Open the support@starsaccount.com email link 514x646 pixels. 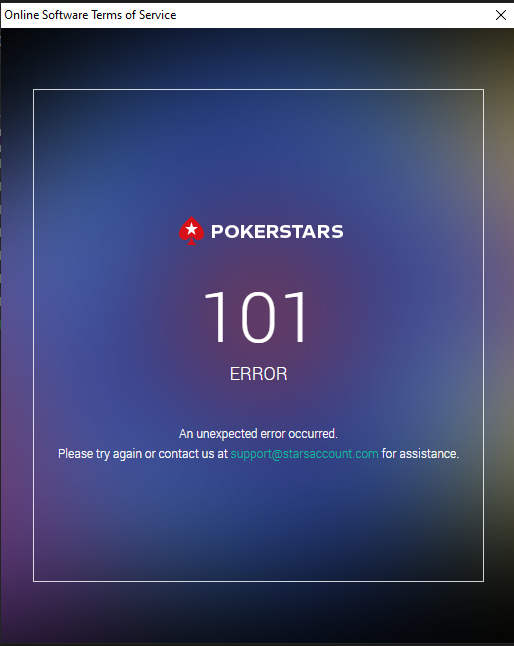[304, 454]
